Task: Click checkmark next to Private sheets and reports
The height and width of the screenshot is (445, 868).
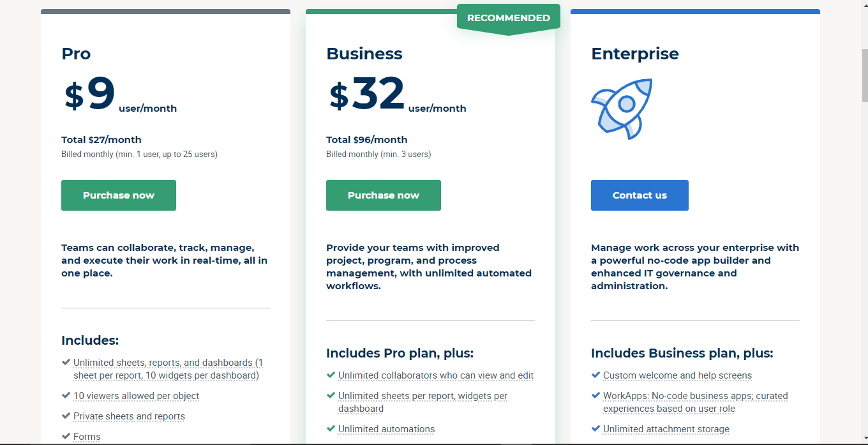Action: pos(66,416)
